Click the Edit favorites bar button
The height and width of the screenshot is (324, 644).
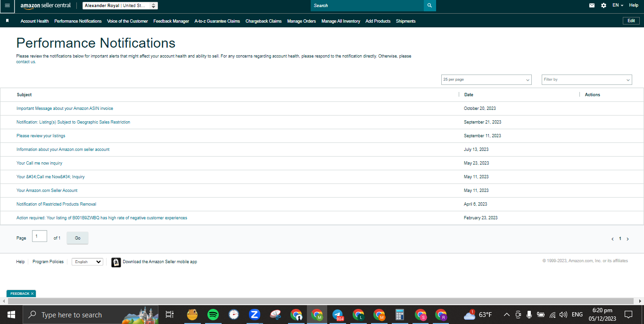631,21
